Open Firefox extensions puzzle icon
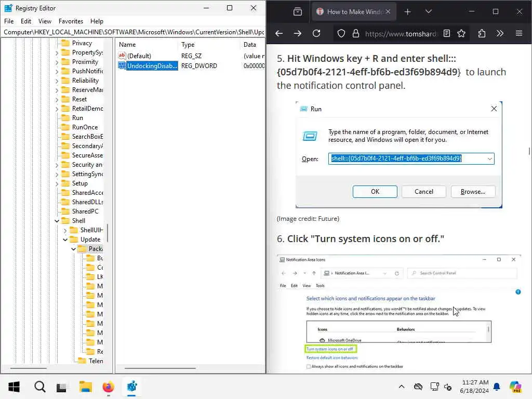Viewport: 532px width, 399px height. pyautogui.click(x=482, y=33)
